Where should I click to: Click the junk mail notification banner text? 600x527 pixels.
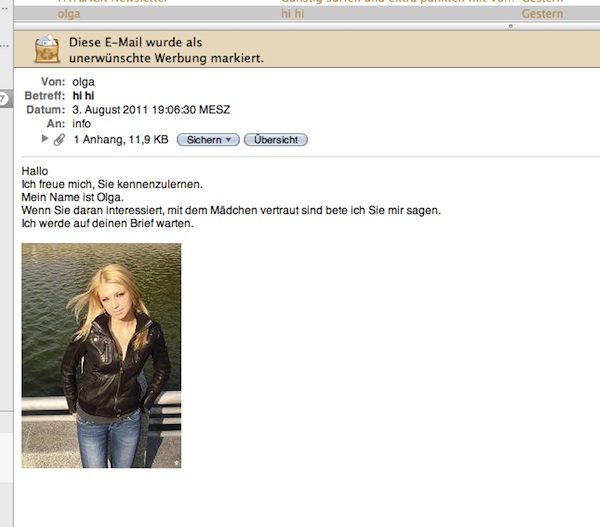[x=166, y=50]
